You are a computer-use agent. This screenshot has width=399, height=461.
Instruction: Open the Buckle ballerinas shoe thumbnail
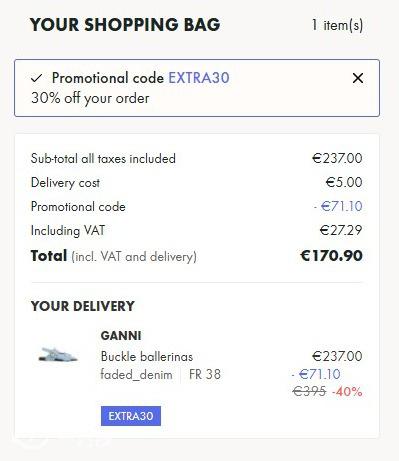pos(58,355)
